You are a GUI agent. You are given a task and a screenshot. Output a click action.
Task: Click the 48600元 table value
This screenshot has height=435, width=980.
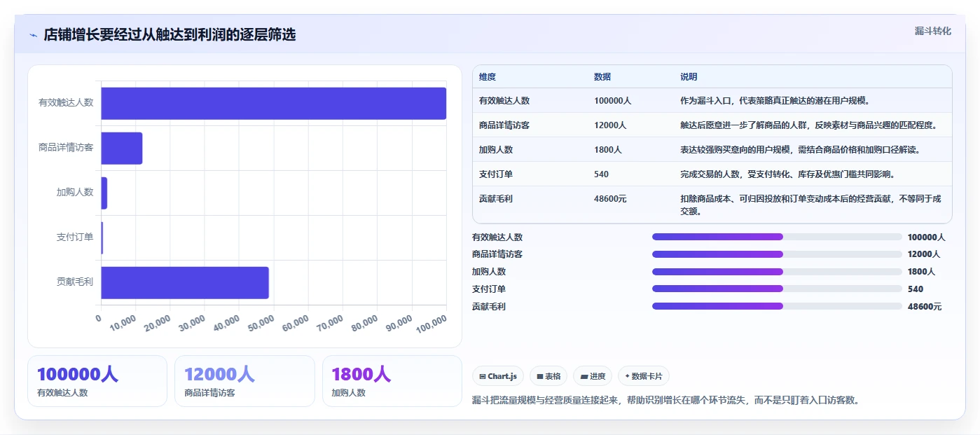point(610,199)
